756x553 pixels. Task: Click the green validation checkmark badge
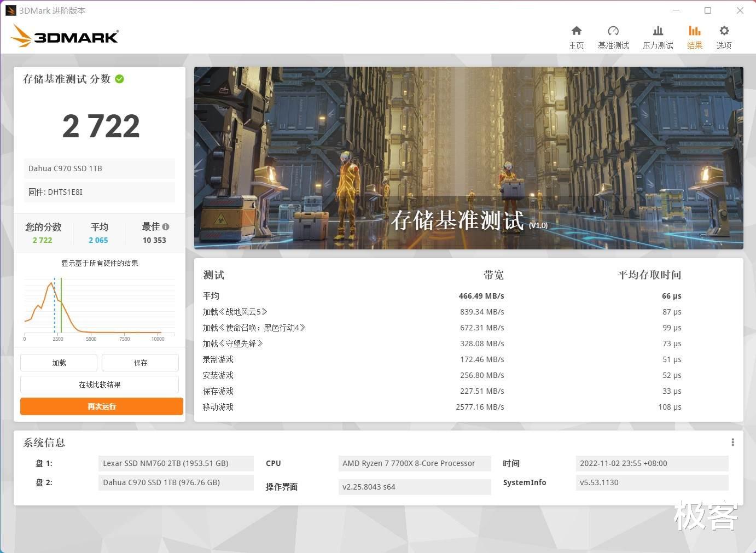click(119, 79)
